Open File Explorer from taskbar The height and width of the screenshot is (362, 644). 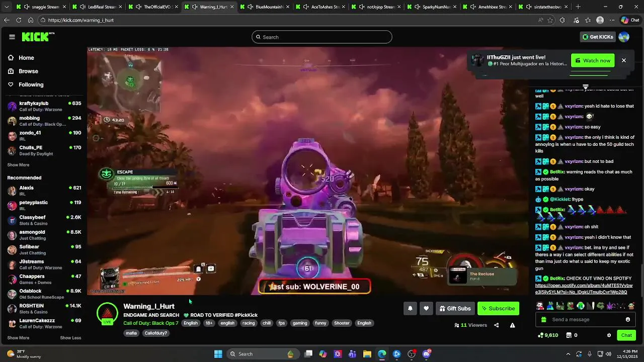(367, 354)
